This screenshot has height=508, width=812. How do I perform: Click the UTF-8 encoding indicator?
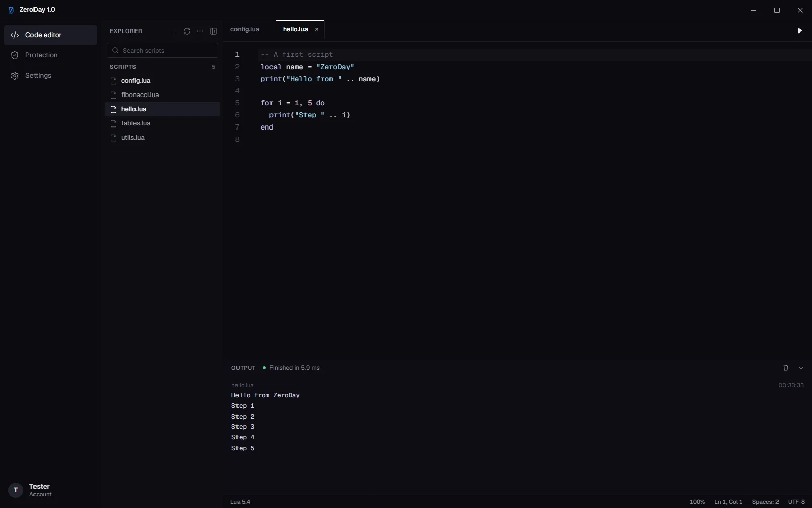[796, 502]
